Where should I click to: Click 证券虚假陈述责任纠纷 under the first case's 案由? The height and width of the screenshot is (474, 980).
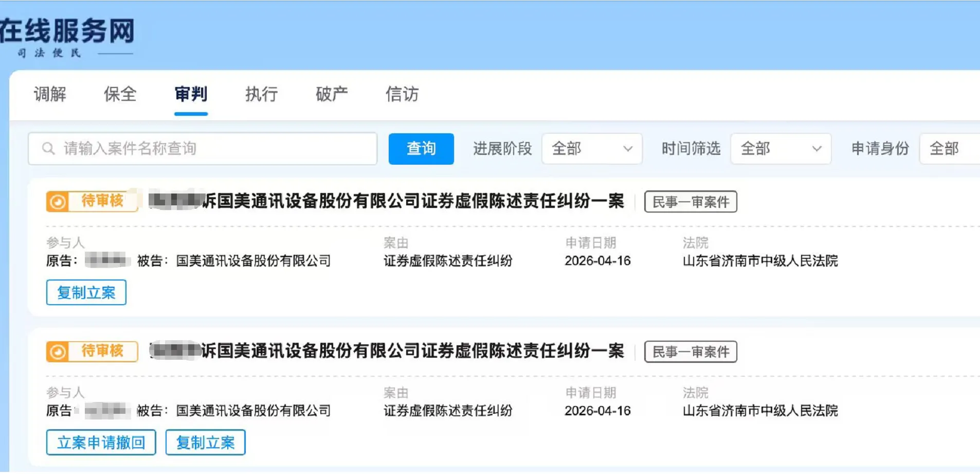point(448,261)
